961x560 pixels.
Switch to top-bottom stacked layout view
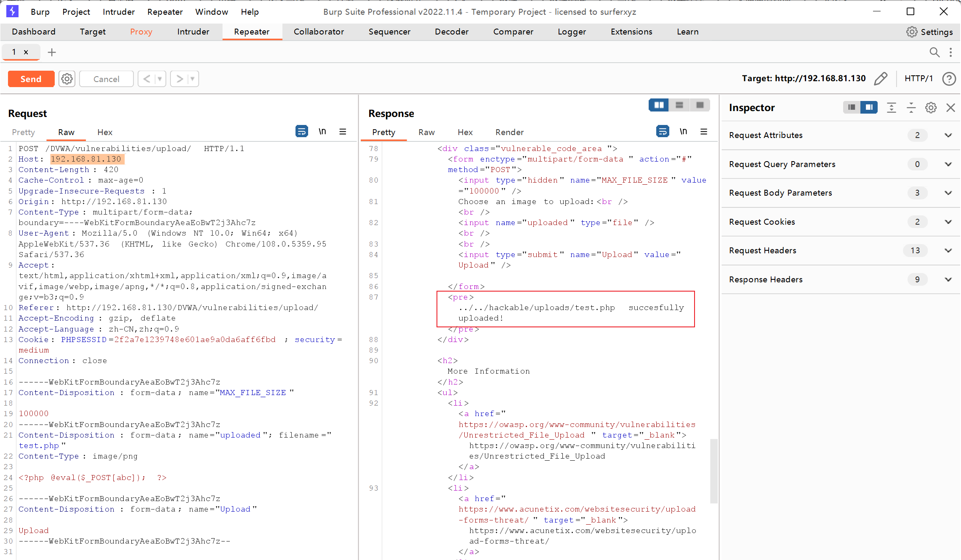[679, 105]
